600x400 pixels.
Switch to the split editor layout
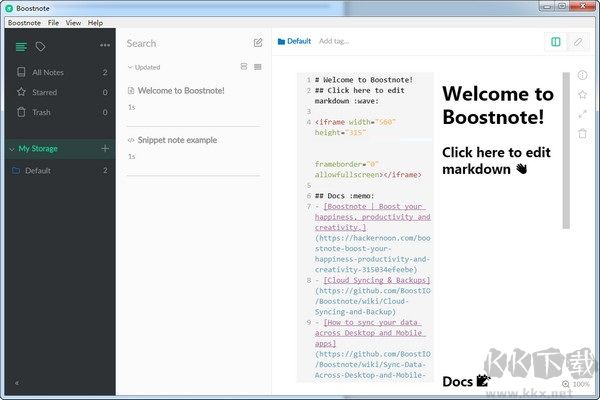tap(556, 42)
